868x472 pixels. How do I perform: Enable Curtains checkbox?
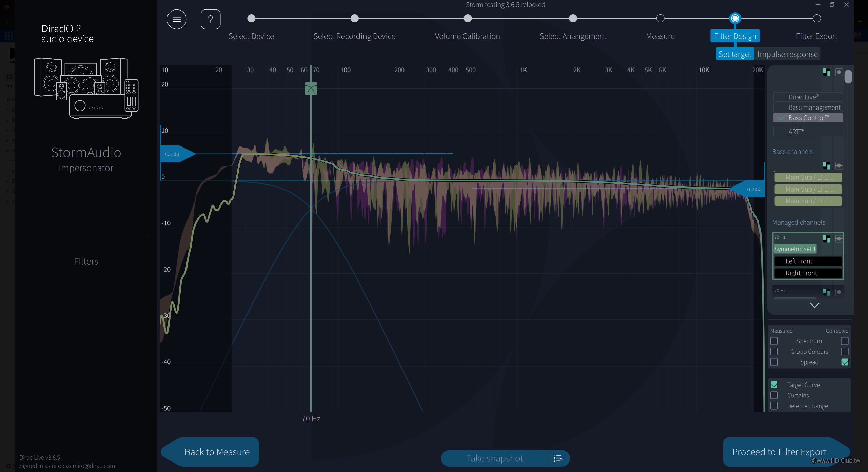tap(774, 395)
